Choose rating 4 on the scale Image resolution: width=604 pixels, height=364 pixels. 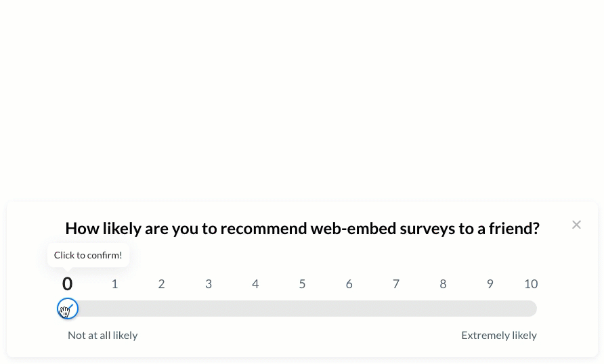[x=255, y=284]
